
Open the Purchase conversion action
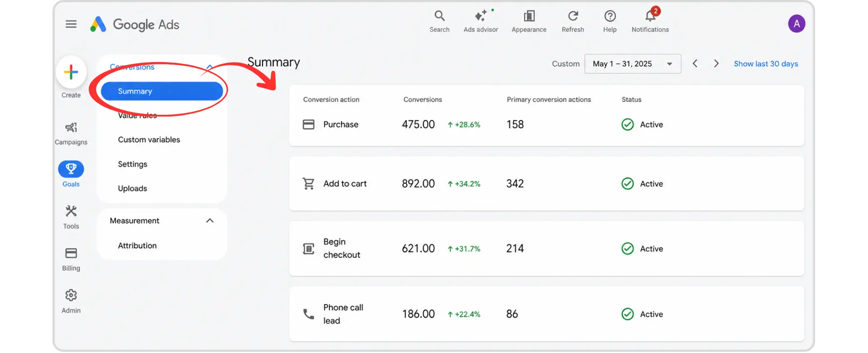(341, 124)
